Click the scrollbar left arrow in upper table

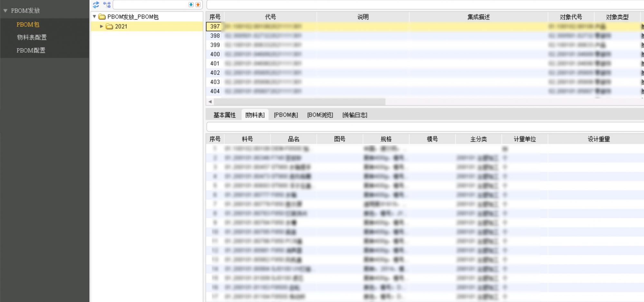click(x=210, y=102)
